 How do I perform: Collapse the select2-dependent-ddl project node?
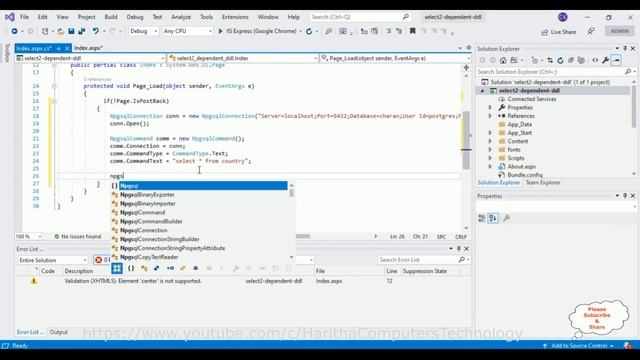tap(482, 91)
